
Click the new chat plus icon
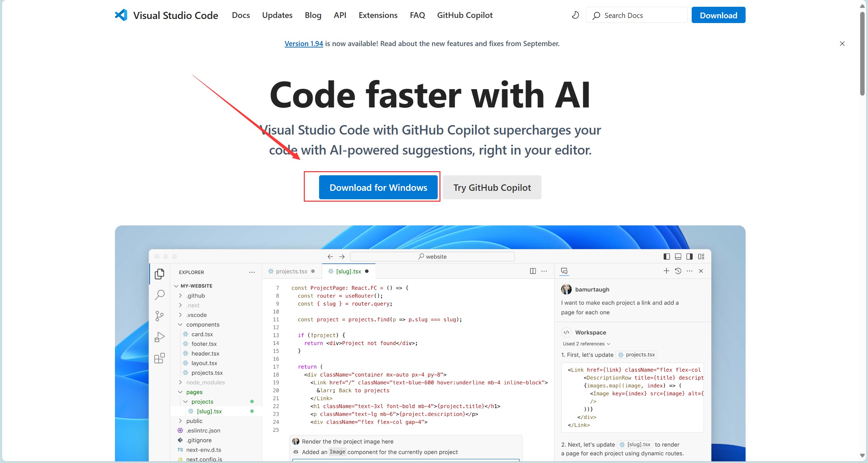click(x=667, y=271)
